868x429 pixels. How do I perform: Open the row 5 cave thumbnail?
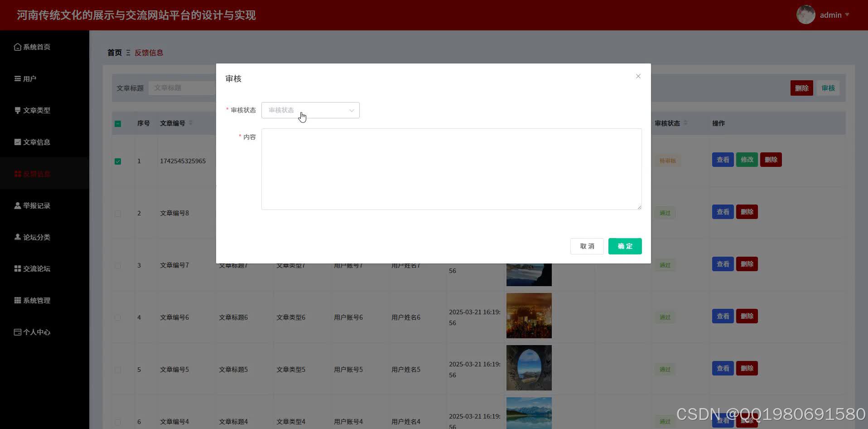[529, 368]
